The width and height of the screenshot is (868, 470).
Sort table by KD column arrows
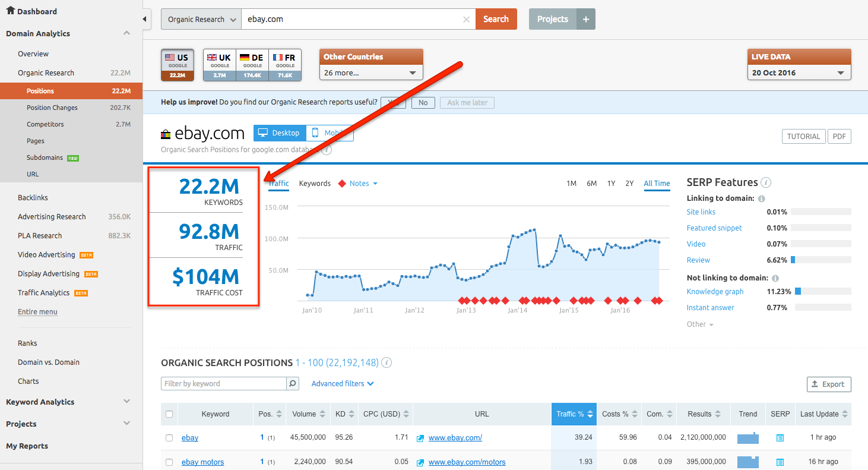351,414
